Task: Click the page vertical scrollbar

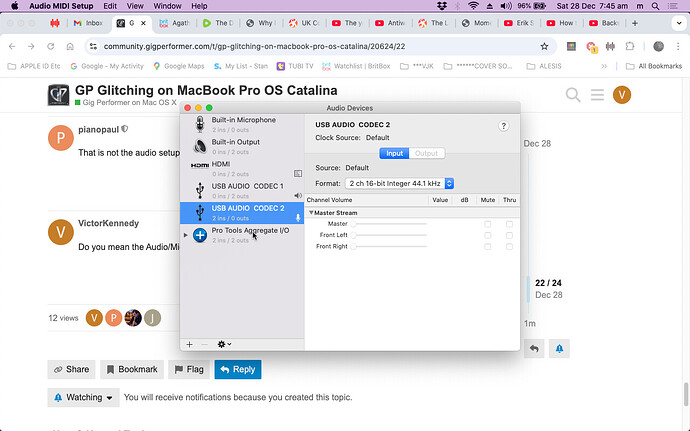Action: click(x=686, y=394)
